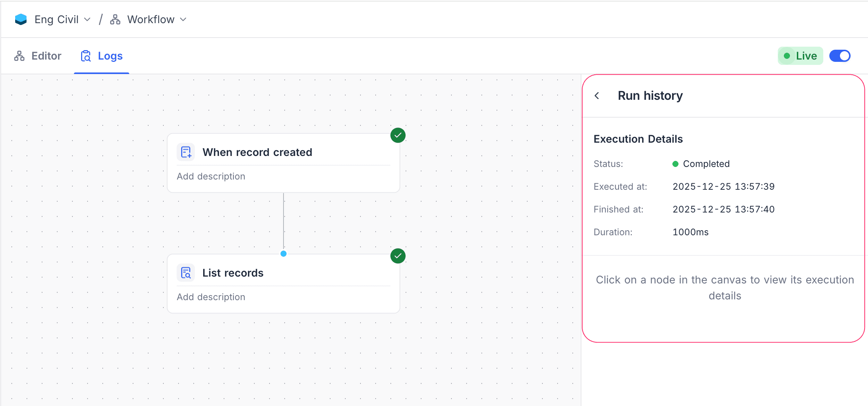Click the Editor flowchart icon
Image resolution: width=868 pixels, height=406 pixels.
coord(19,55)
